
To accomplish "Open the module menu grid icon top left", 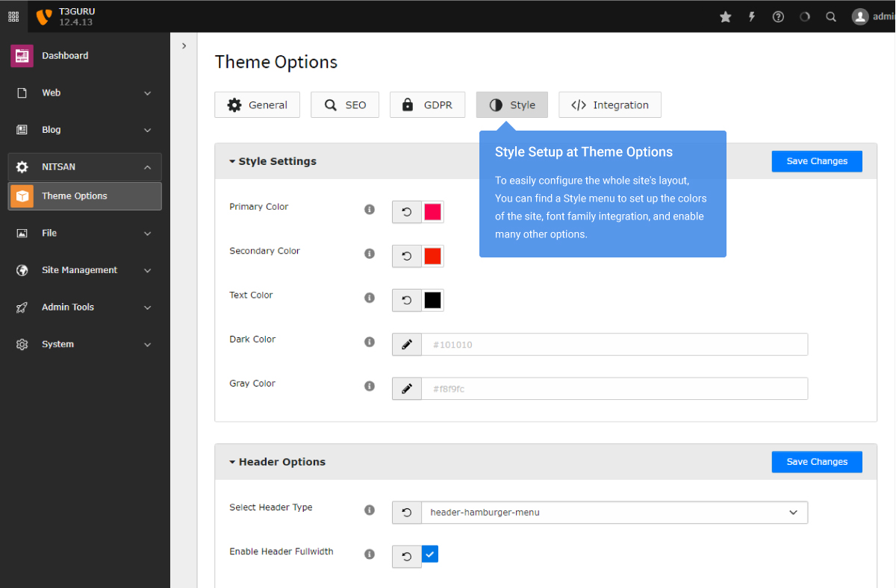I will pyautogui.click(x=13, y=16).
